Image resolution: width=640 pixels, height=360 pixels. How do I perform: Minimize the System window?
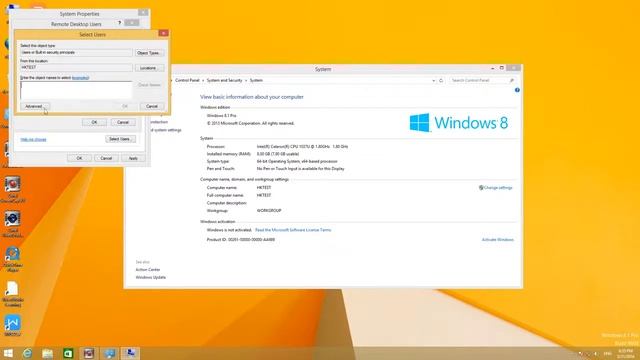[492, 68]
